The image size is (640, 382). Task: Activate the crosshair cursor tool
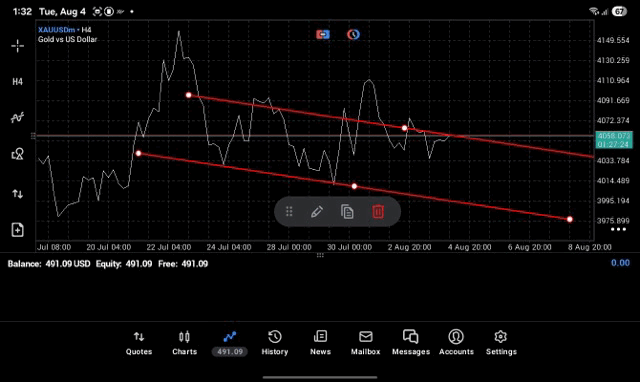coord(18,46)
